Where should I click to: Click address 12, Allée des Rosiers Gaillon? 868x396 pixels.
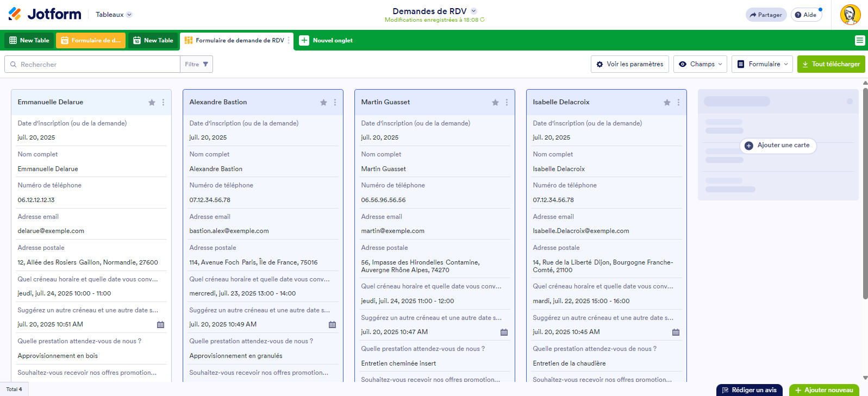[88, 262]
